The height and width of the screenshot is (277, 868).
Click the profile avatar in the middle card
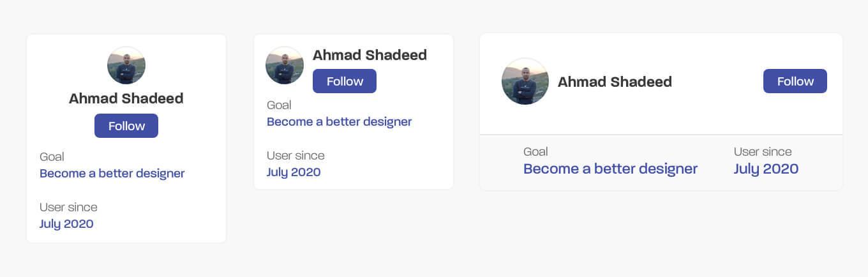(285, 65)
